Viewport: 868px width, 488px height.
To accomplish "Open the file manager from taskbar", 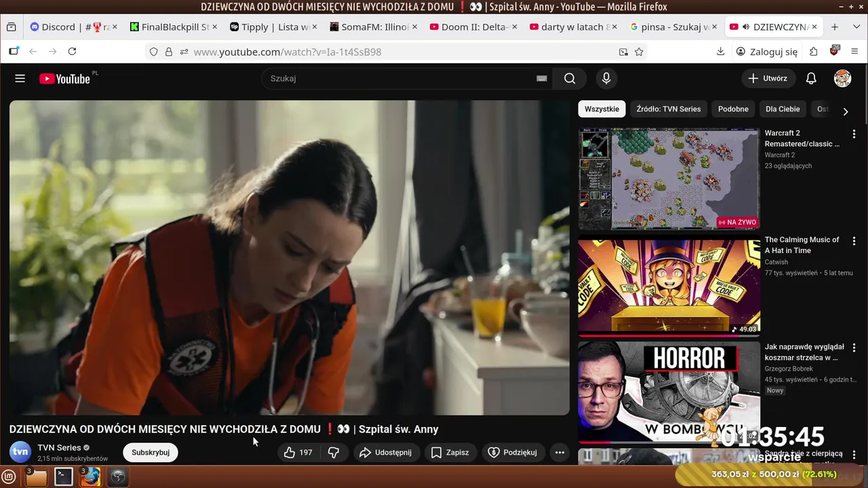I will [x=36, y=477].
